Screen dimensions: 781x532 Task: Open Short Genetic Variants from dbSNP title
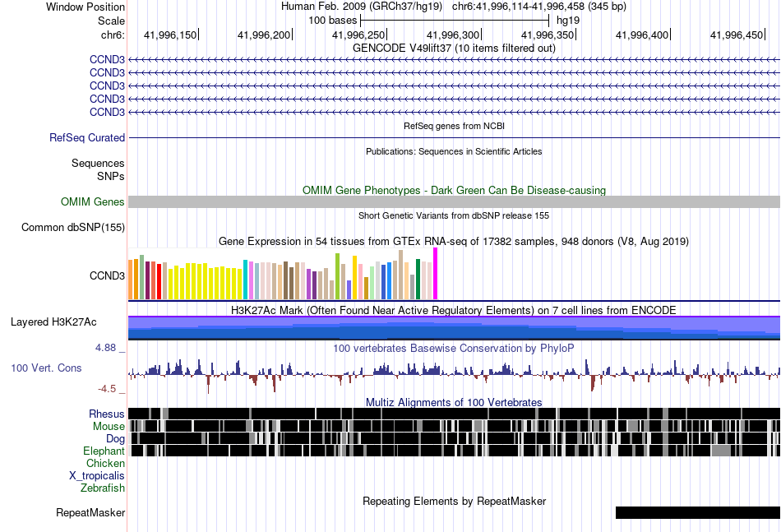(454, 215)
